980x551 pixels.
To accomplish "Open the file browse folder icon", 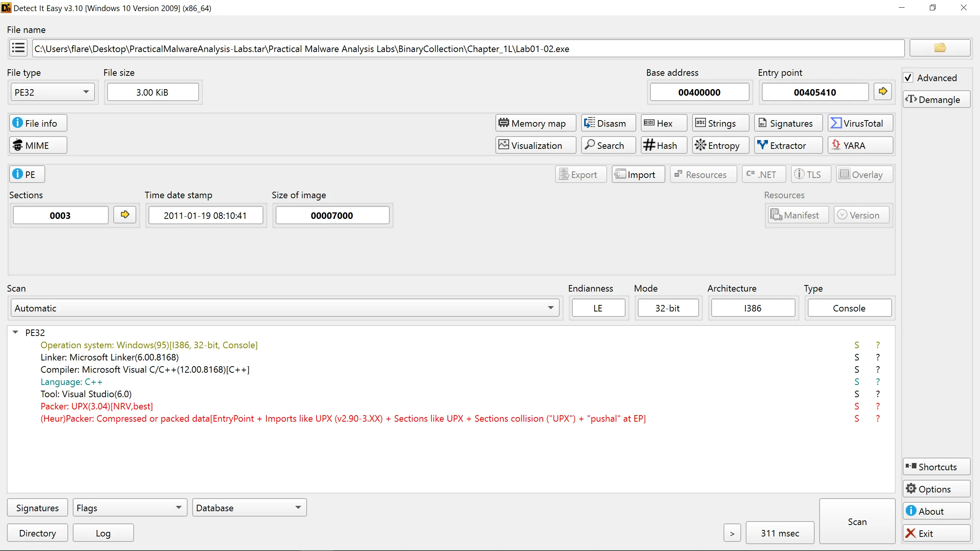I will coord(940,48).
